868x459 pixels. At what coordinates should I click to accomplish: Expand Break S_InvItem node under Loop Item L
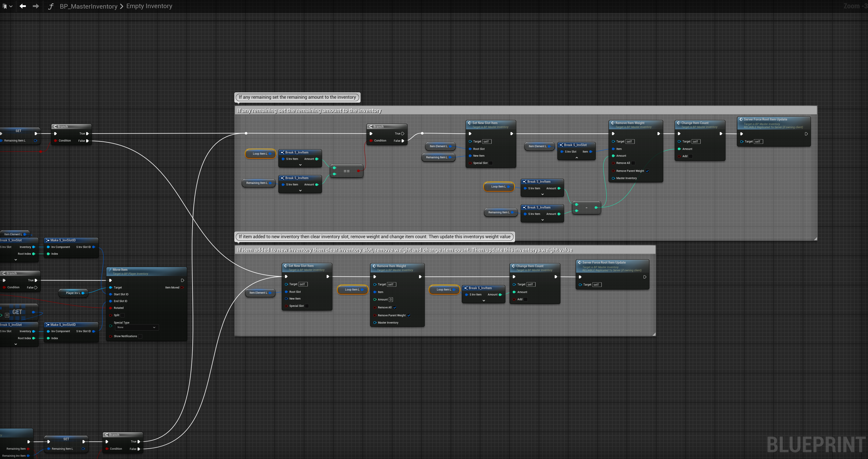coord(300,165)
